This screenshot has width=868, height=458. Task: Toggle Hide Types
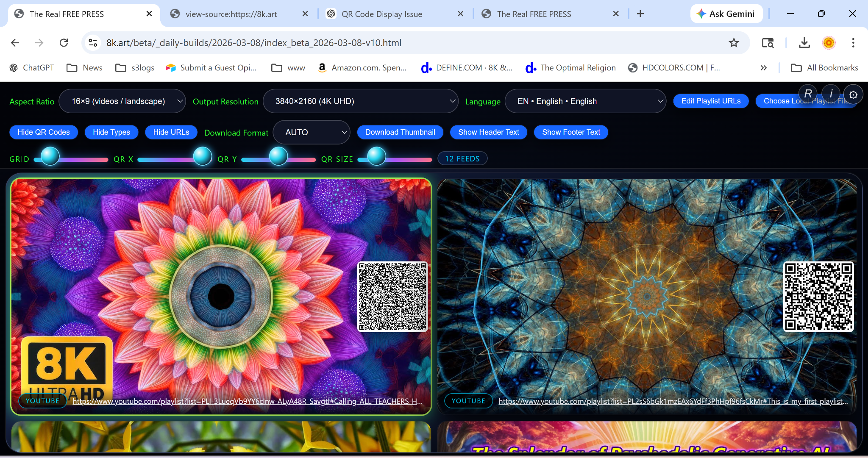111,132
